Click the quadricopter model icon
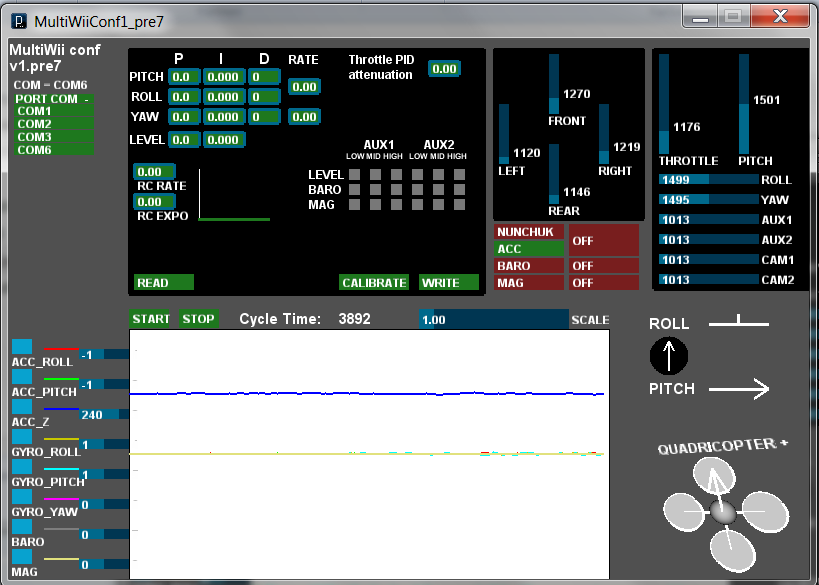The width and height of the screenshot is (819, 585). point(726,514)
